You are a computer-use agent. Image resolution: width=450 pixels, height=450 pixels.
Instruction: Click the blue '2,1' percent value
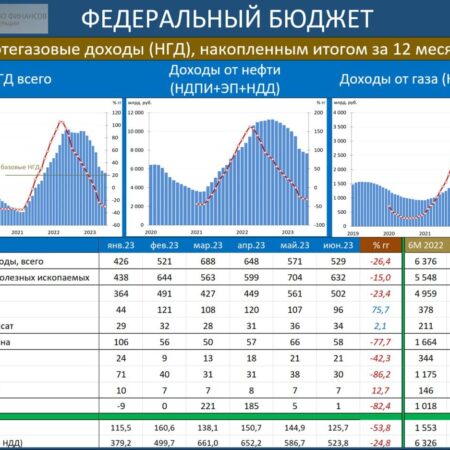tap(380, 326)
